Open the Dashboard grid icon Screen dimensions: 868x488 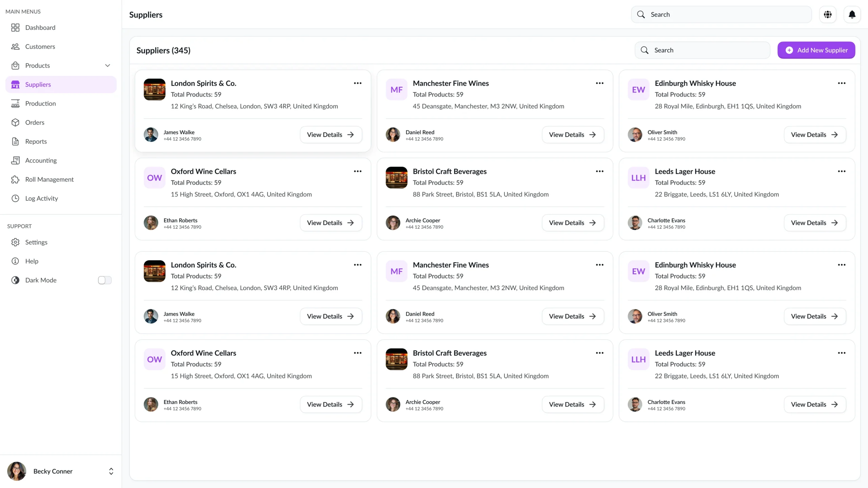click(15, 27)
